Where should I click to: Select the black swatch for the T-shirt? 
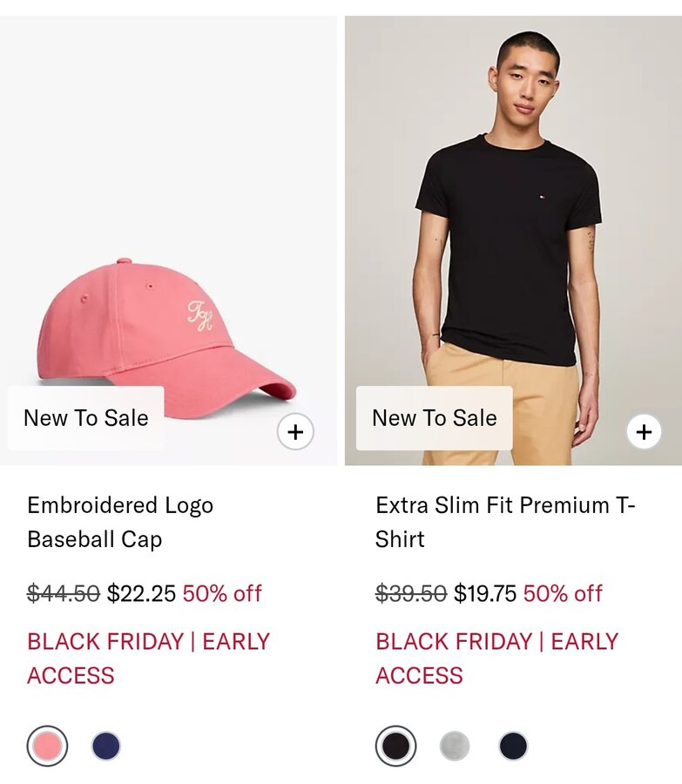pos(395,746)
